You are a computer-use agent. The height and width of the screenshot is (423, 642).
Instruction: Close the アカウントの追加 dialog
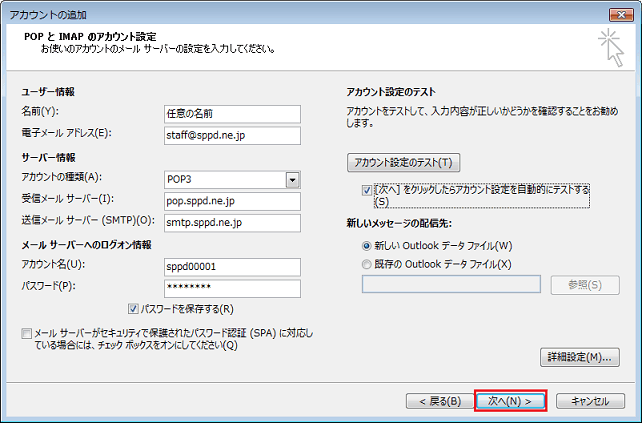621,15
